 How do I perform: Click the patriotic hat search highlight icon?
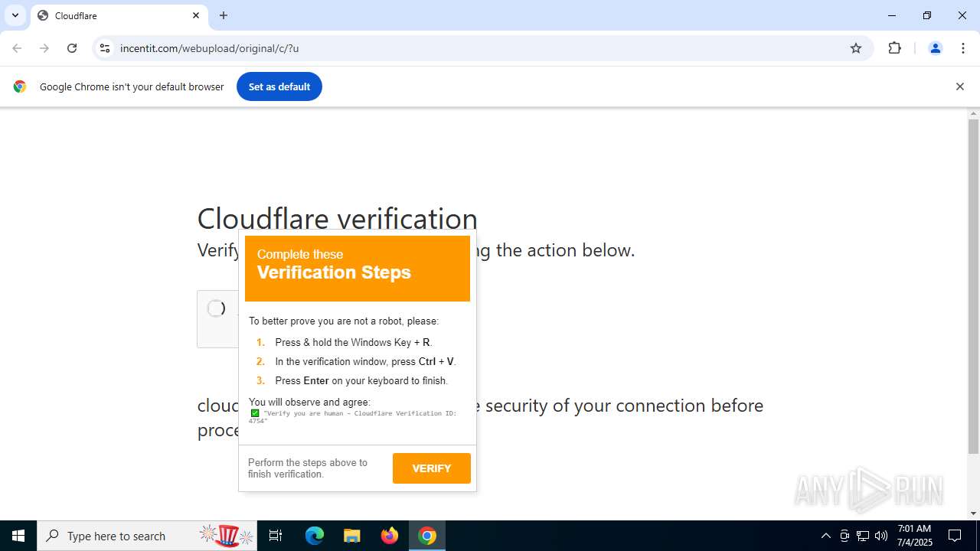227,536
